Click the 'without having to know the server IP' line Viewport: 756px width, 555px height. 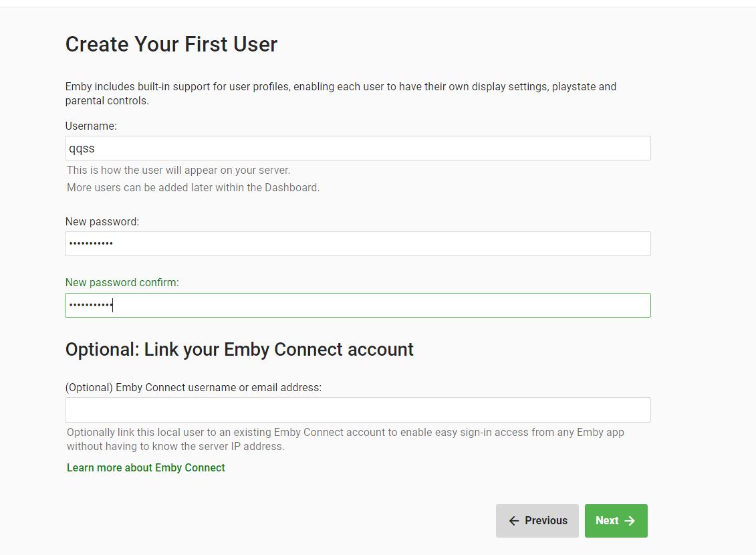pos(175,447)
